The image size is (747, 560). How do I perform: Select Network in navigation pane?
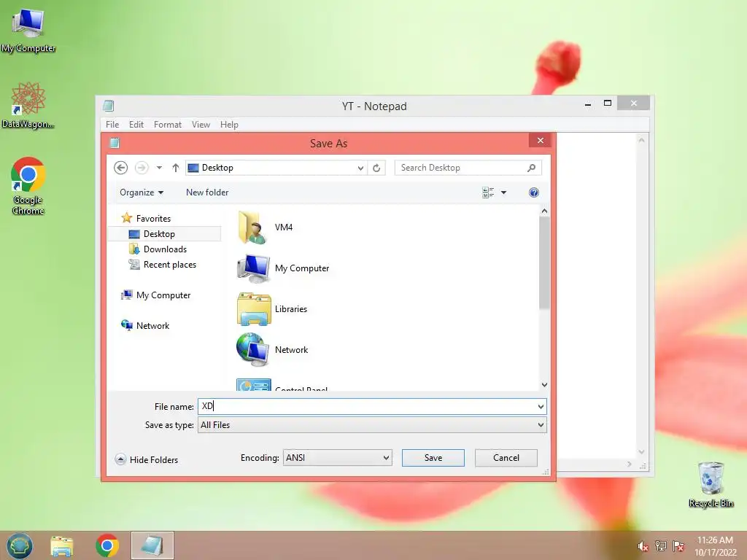145,326
